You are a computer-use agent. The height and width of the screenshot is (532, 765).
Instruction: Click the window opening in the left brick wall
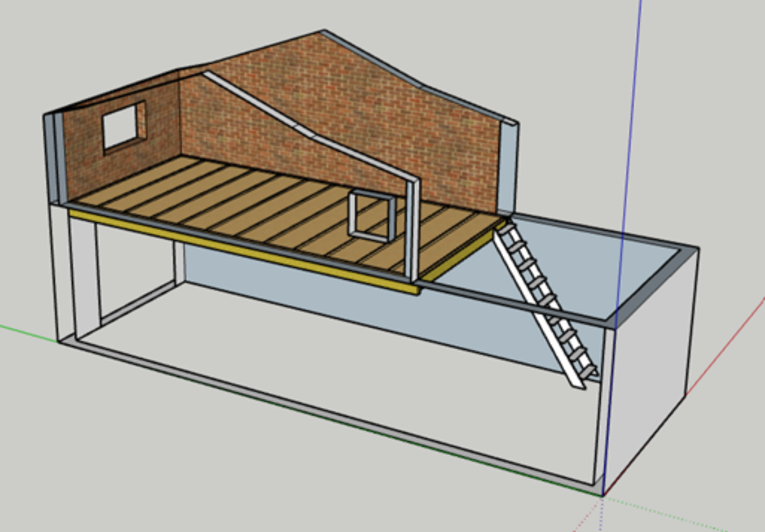pyautogui.click(x=120, y=127)
